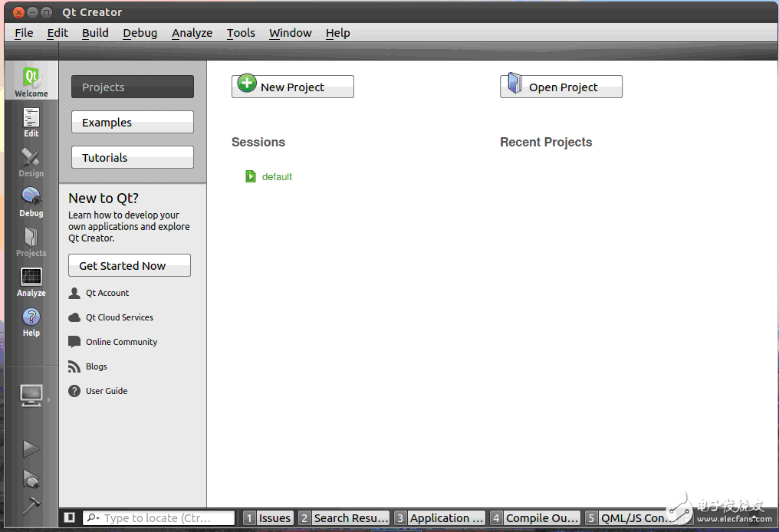Screen dimensions: 779x532
Task: Open the Qt Cloud Services link
Action: pyautogui.click(x=120, y=317)
